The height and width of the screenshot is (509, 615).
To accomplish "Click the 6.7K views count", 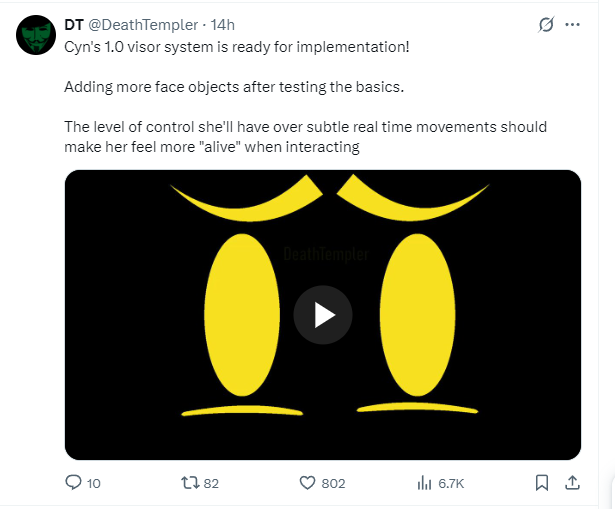I will pos(451,484).
